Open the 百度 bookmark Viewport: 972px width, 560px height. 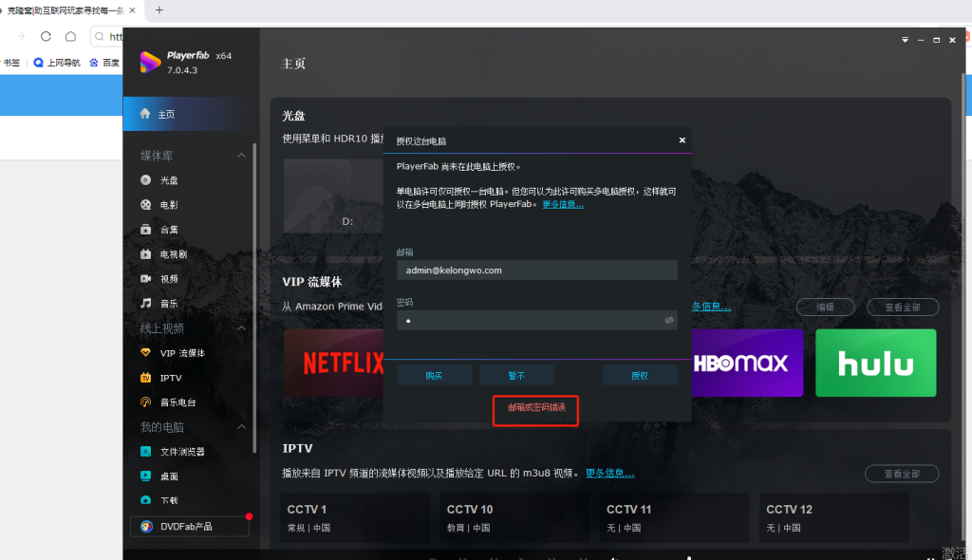pos(104,63)
